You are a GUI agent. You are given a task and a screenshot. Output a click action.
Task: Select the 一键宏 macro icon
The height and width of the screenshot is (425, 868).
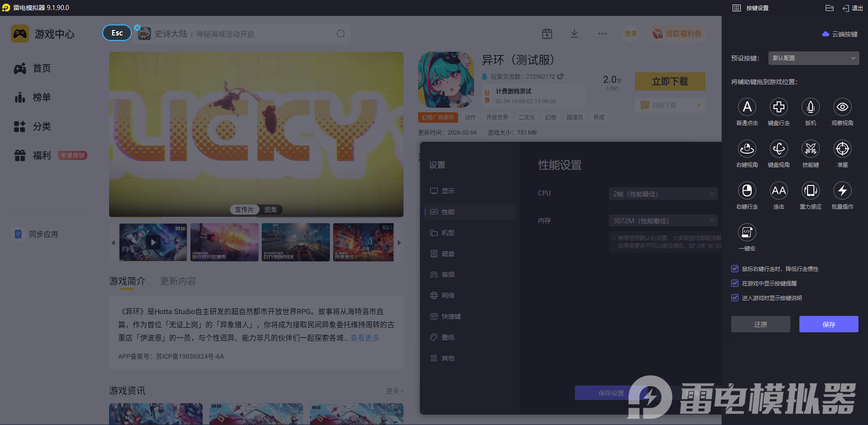click(x=747, y=232)
